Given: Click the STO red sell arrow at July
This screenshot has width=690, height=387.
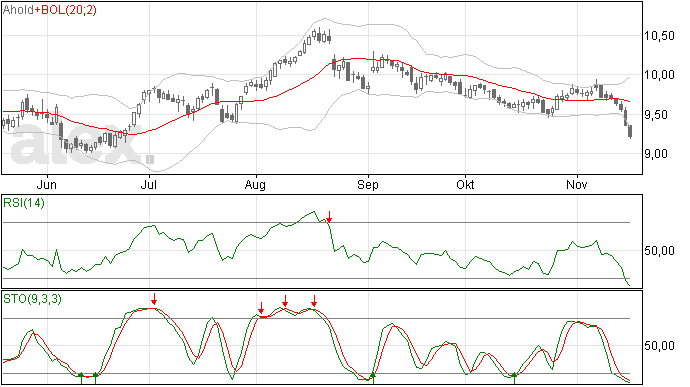Looking at the screenshot, I should click(x=154, y=299).
